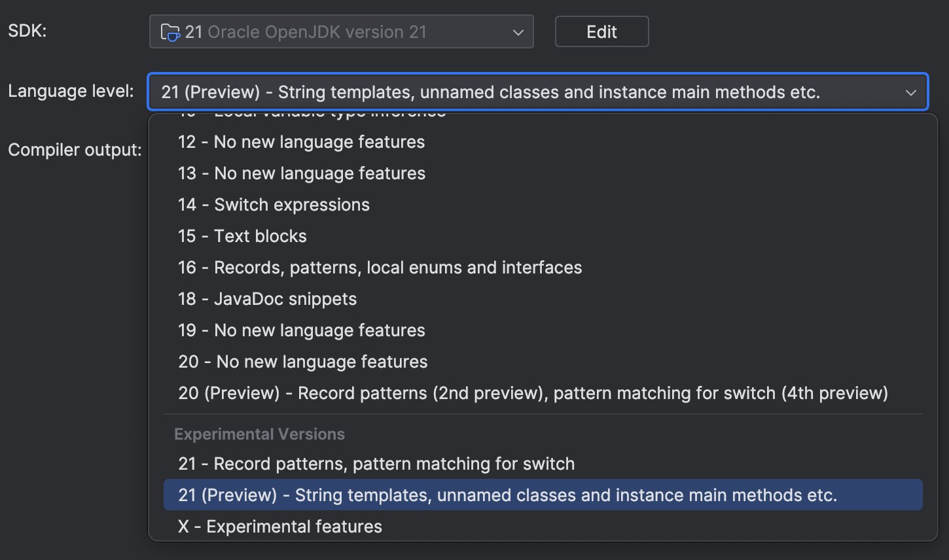Image resolution: width=949 pixels, height=560 pixels.
Task: Collapse the Language level dropdown arrow
Action: click(x=910, y=92)
